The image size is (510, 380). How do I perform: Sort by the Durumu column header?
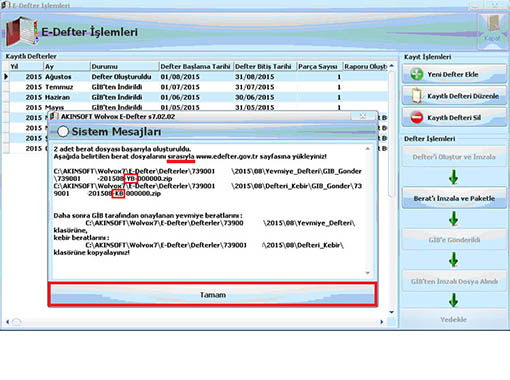click(124, 66)
